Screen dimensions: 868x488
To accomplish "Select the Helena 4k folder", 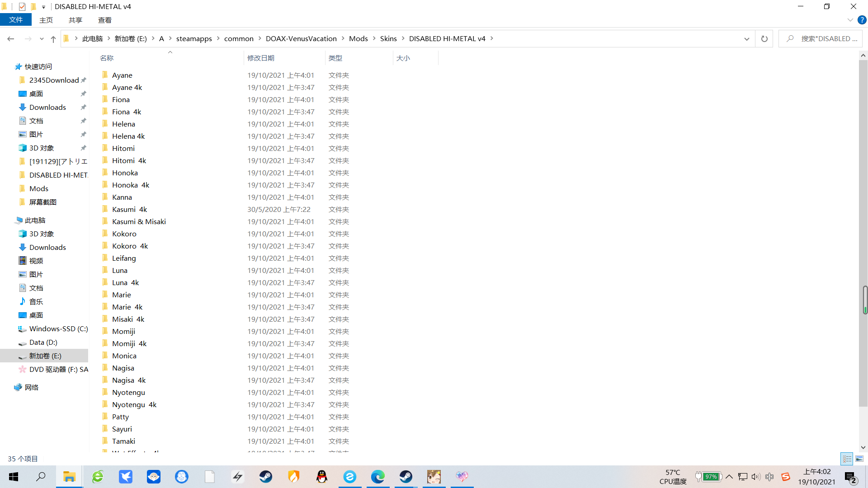I will 128,136.
